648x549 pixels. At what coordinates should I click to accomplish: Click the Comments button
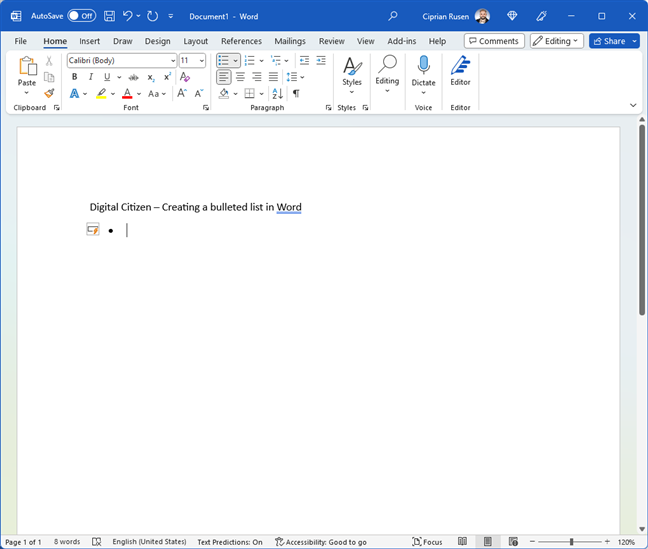click(494, 41)
